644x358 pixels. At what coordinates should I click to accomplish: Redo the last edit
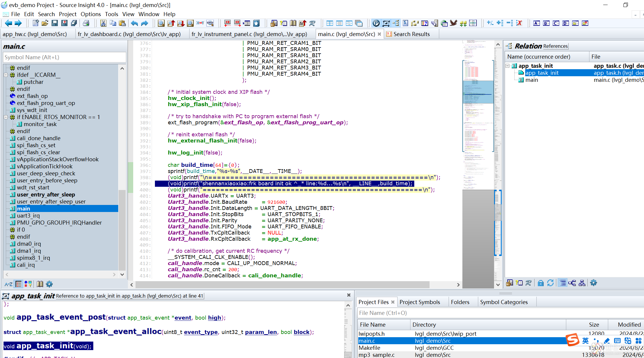click(x=144, y=23)
